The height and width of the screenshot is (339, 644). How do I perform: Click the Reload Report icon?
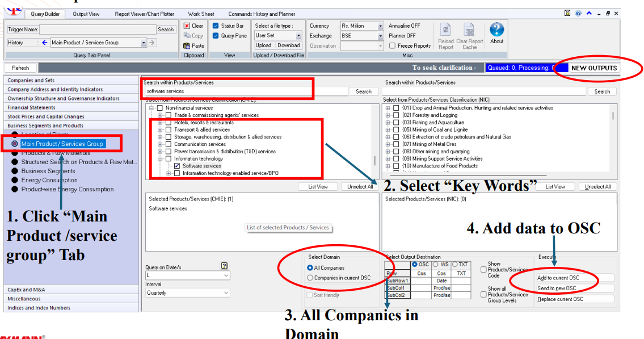click(446, 31)
